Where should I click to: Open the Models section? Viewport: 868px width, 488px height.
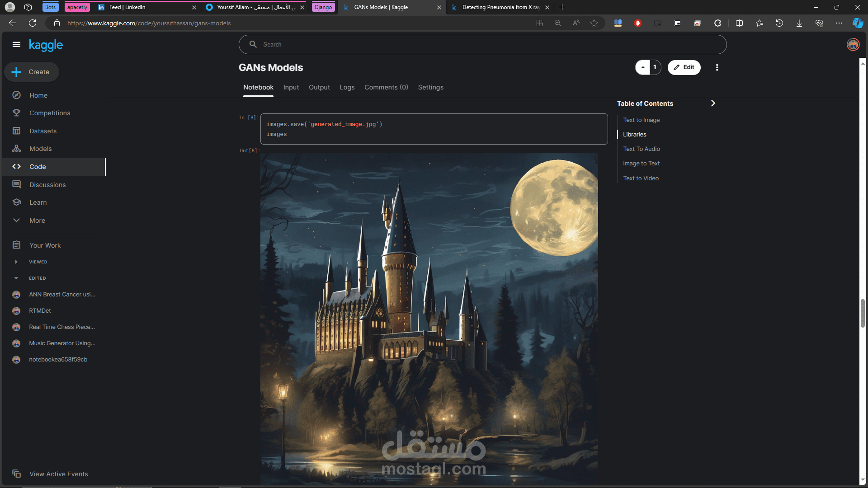[41, 149]
